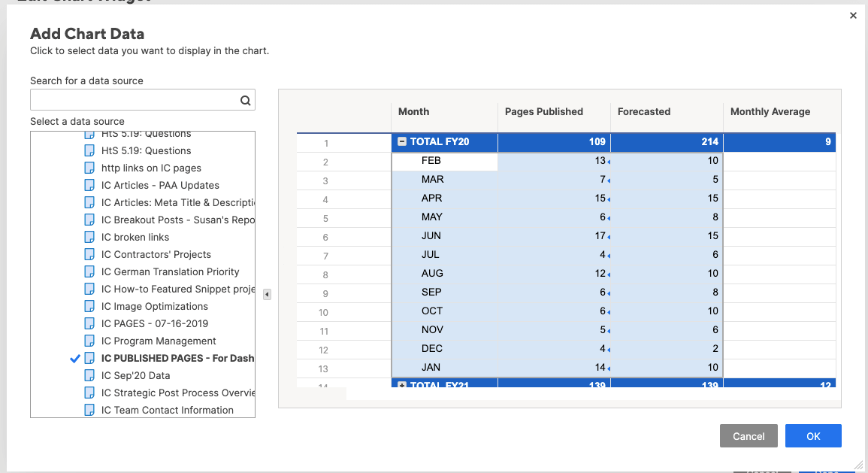Click the magnifying glass search icon
This screenshot has width=868, height=473.
245,99
